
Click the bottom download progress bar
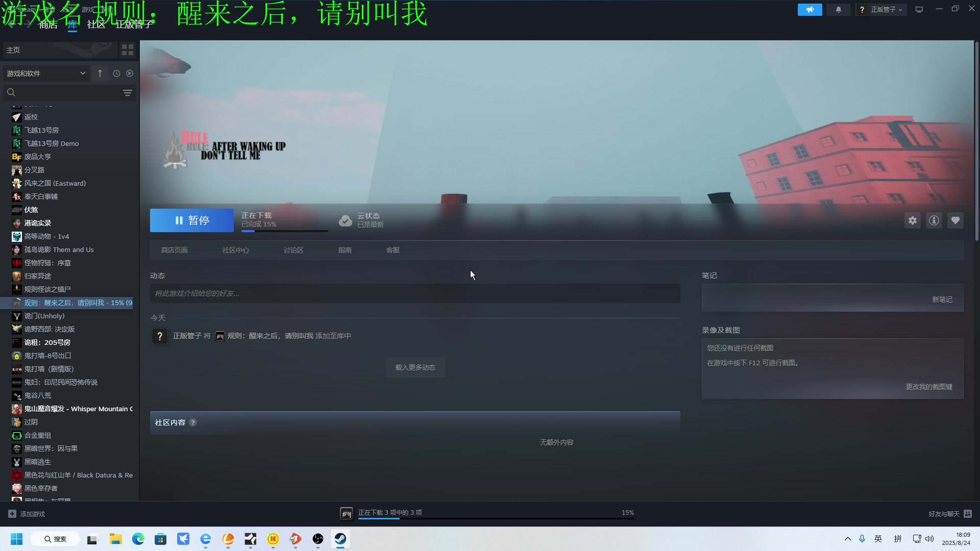tap(496, 518)
